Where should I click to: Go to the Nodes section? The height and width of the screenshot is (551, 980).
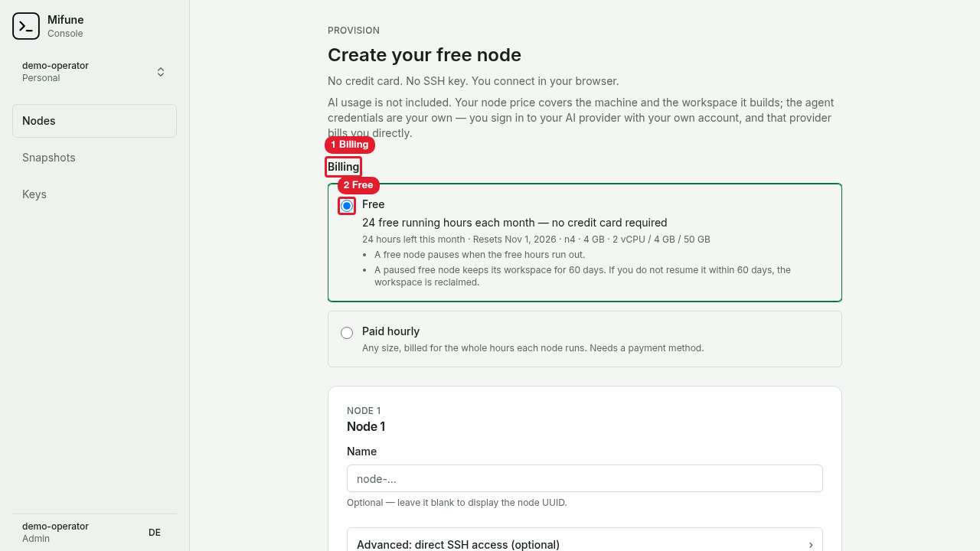(x=94, y=121)
